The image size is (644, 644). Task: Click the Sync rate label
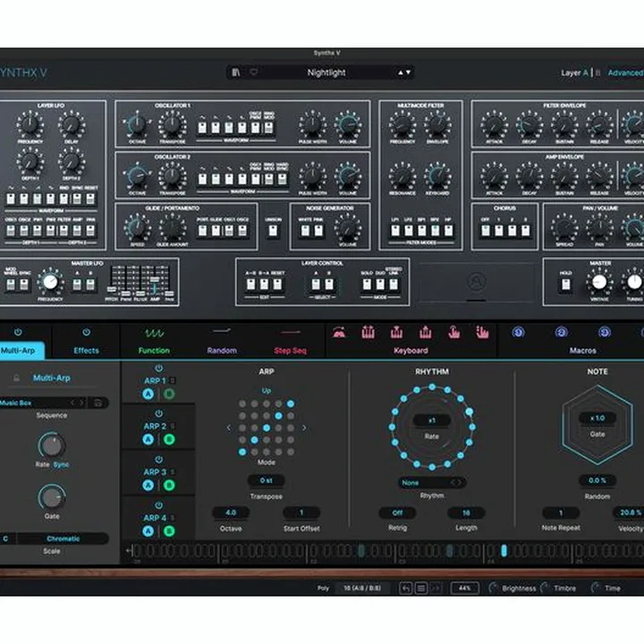(61, 464)
